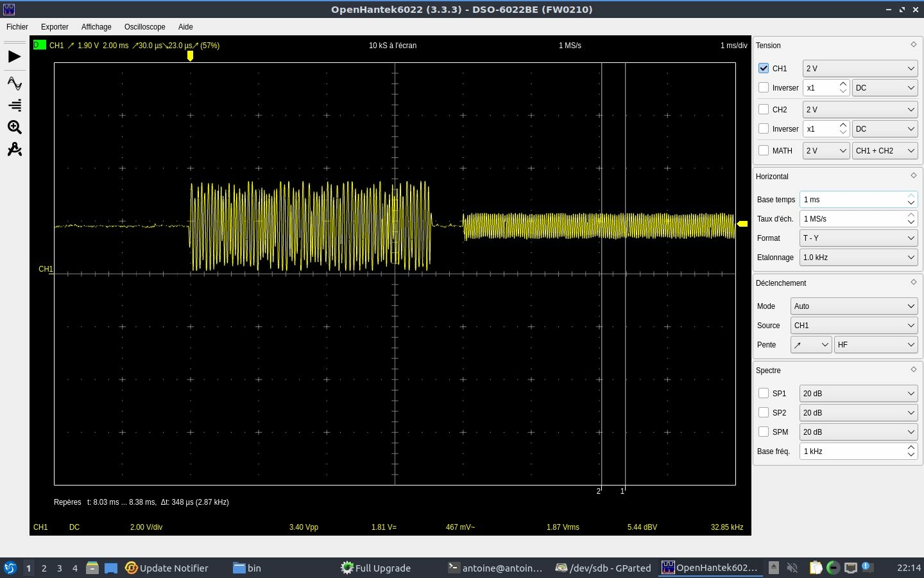Open the Oscilloscope menu

[145, 27]
